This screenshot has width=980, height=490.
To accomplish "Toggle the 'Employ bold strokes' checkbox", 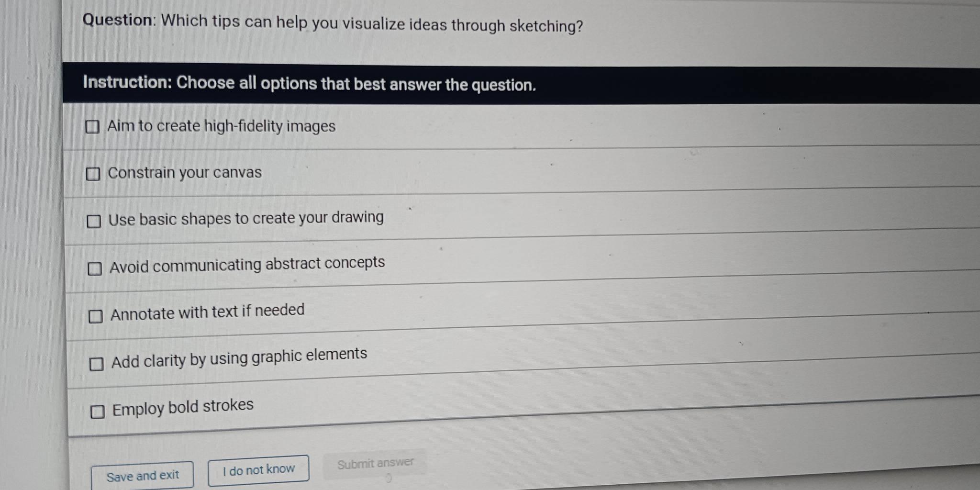I will (x=97, y=412).
